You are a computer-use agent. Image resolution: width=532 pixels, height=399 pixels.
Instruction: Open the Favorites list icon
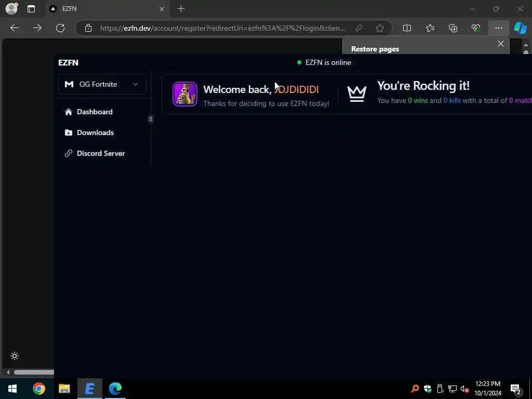pyautogui.click(x=430, y=28)
